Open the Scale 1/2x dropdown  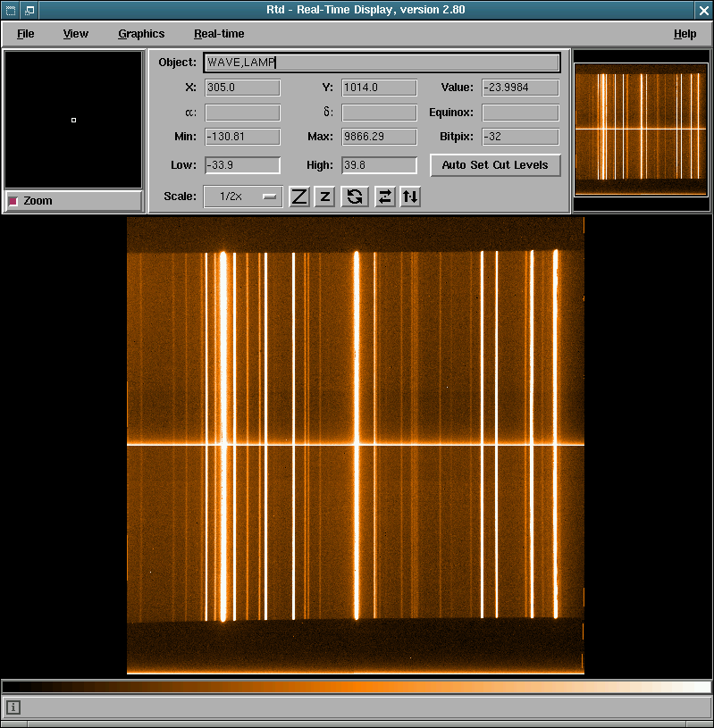pyautogui.click(x=243, y=197)
